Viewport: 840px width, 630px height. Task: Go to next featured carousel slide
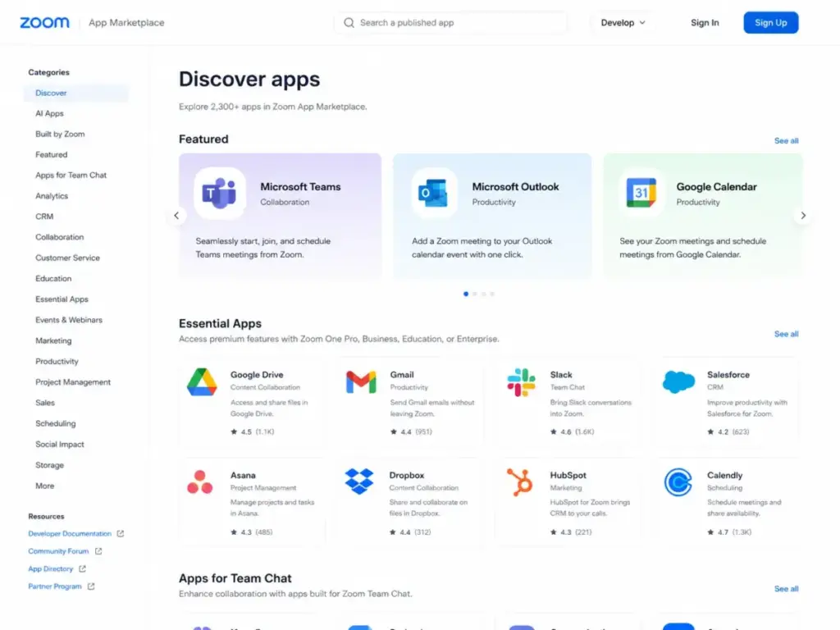coord(803,216)
